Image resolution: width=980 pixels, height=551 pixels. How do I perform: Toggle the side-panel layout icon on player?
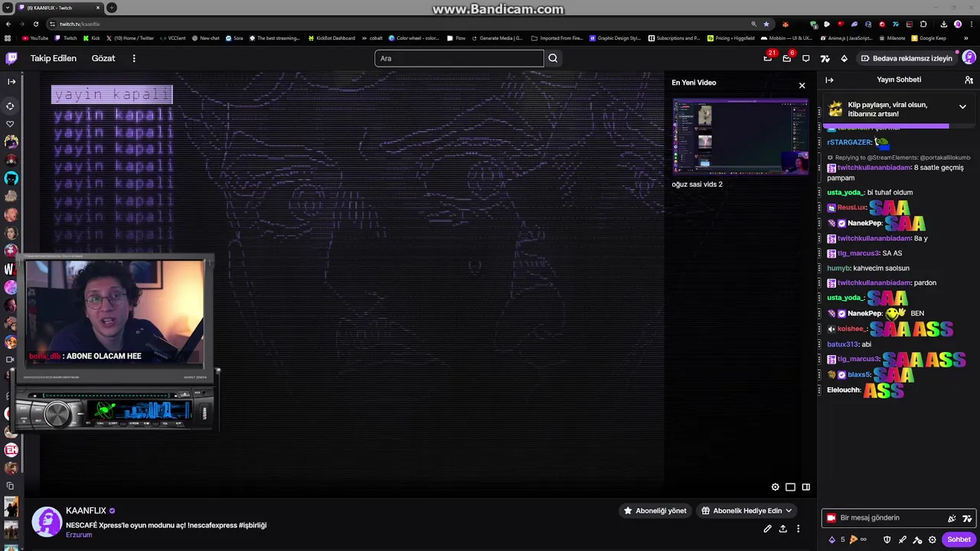pos(805,487)
